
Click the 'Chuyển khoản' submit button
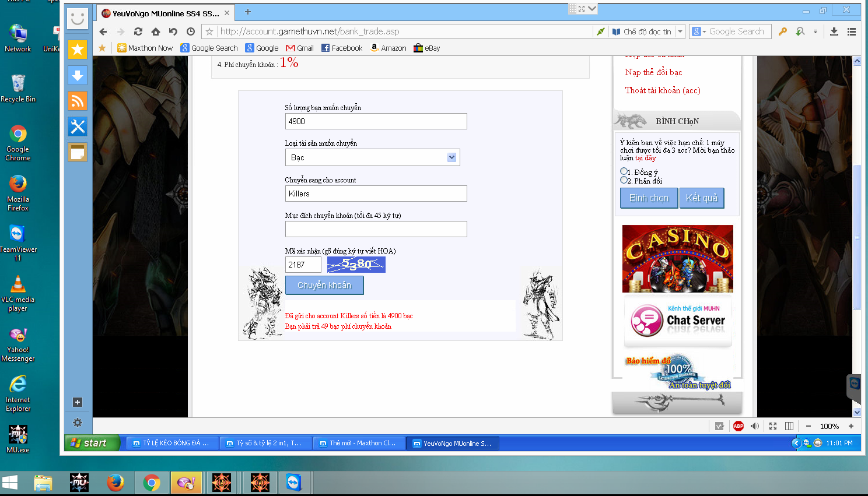click(324, 285)
